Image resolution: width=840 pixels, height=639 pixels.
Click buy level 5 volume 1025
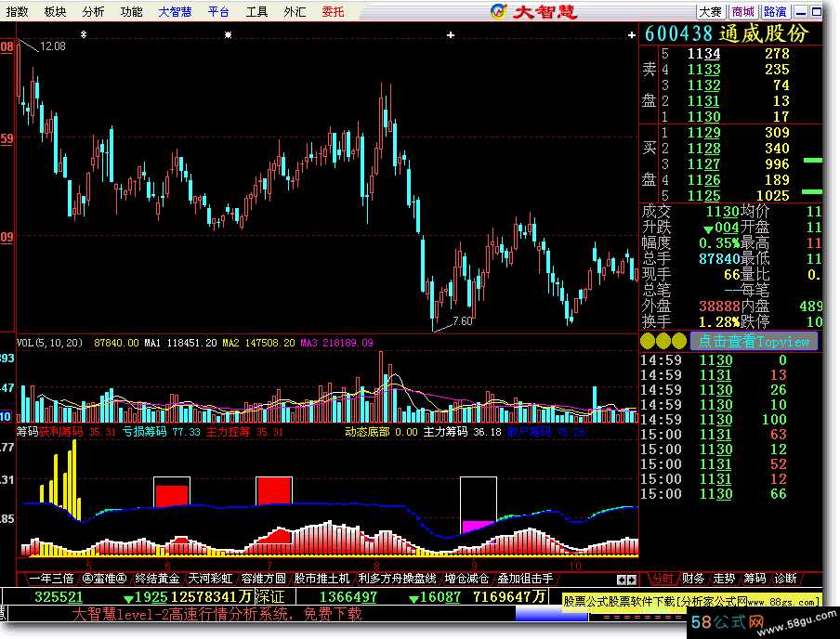pos(772,195)
